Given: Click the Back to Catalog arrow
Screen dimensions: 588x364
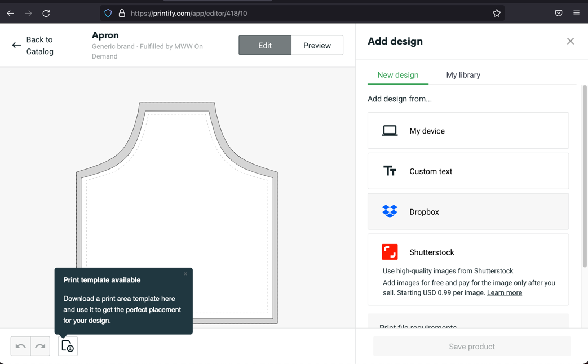Looking at the screenshot, I should tap(16, 46).
